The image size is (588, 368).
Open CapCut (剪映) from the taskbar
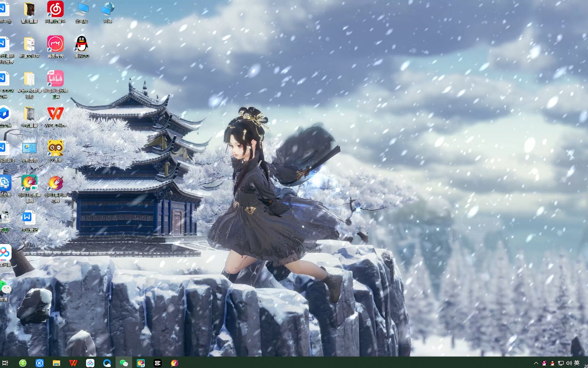(x=158, y=363)
